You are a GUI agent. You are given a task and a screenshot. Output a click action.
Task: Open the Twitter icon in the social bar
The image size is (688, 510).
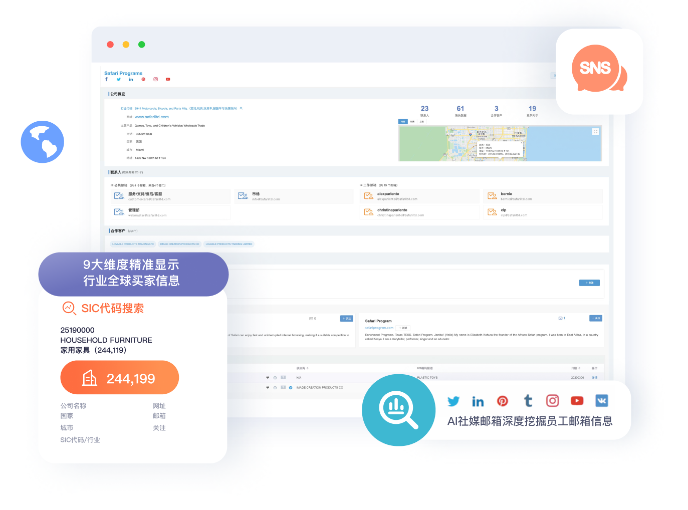(454, 400)
